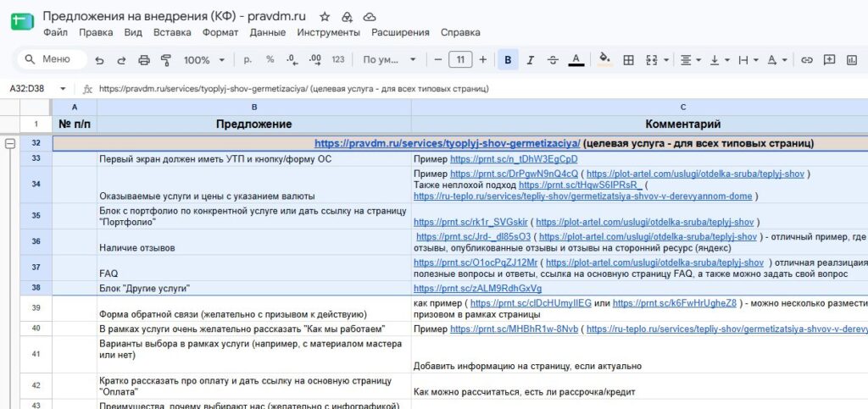This screenshot has height=409, width=868.
Task: Open the Вставка menu
Action: pos(172,33)
